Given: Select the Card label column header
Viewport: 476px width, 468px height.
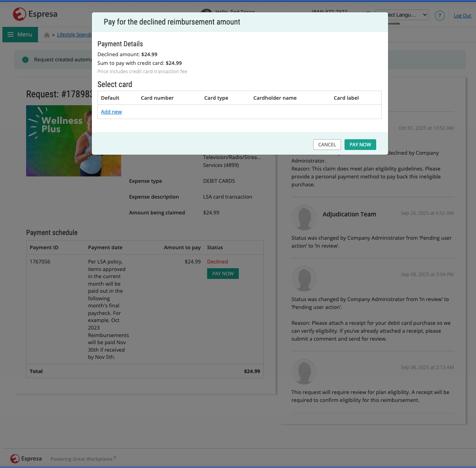Looking at the screenshot, I should tap(346, 98).
